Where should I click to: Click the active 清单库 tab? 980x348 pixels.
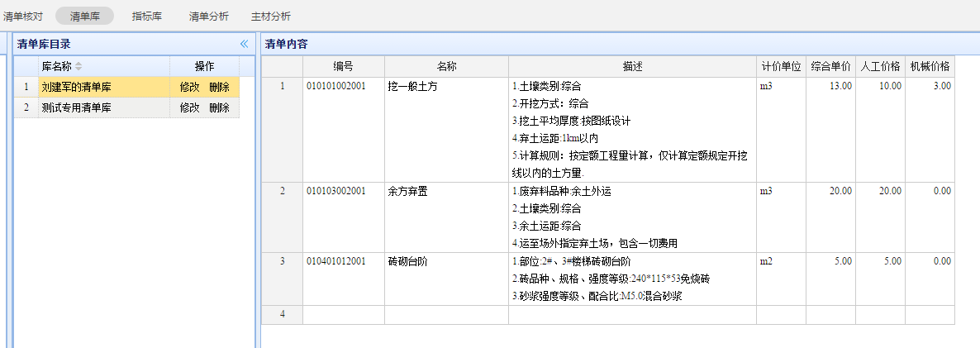click(x=84, y=16)
